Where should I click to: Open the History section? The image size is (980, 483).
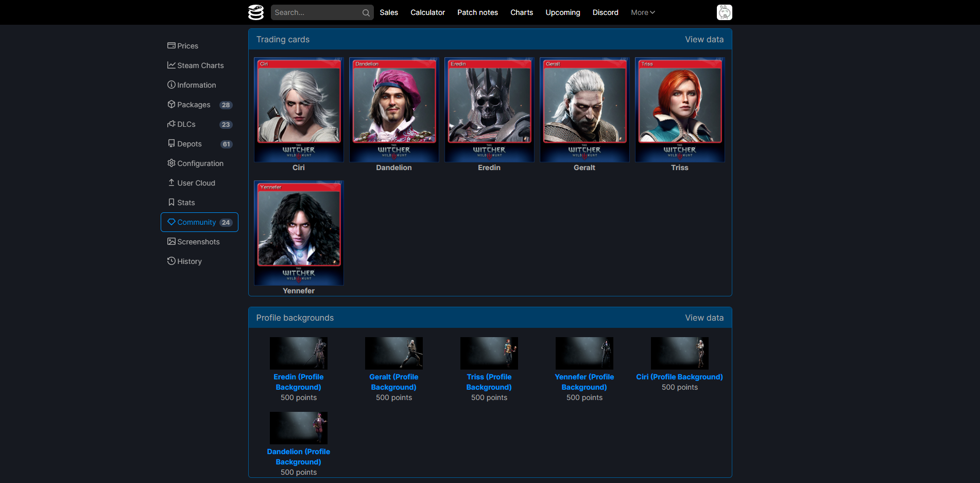point(199,261)
